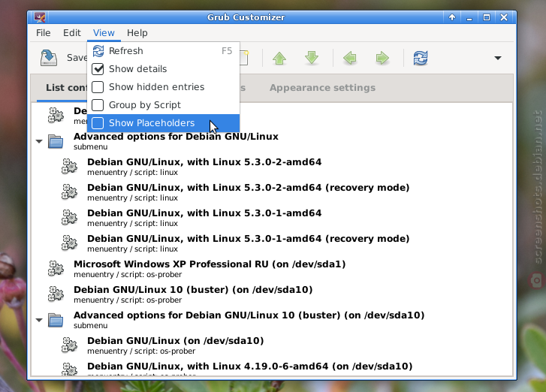Screen dimensions: 546x392
Task: Select Debian GNU/Linux 10 (buster) (on /dev/sda10) entry
Action: (193, 290)
